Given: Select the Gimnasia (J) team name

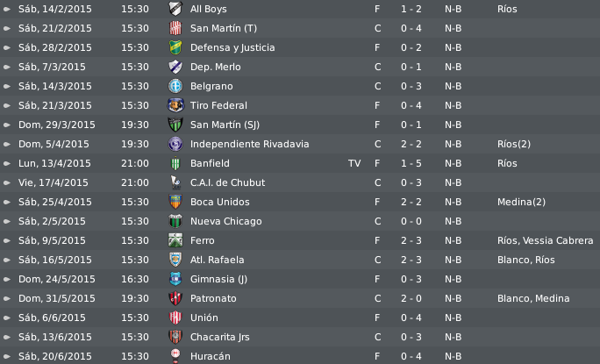Looking at the screenshot, I should pyautogui.click(x=218, y=279).
